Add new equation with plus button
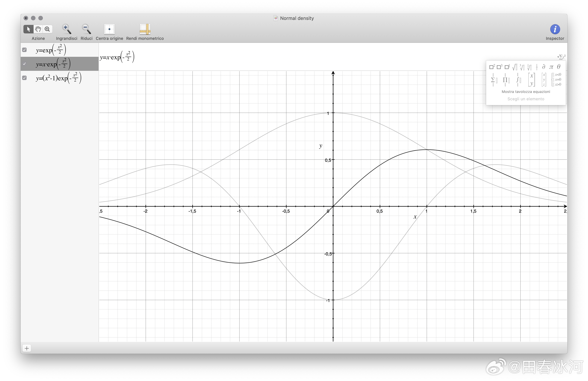Screen dimensions: 588x381 coord(27,348)
